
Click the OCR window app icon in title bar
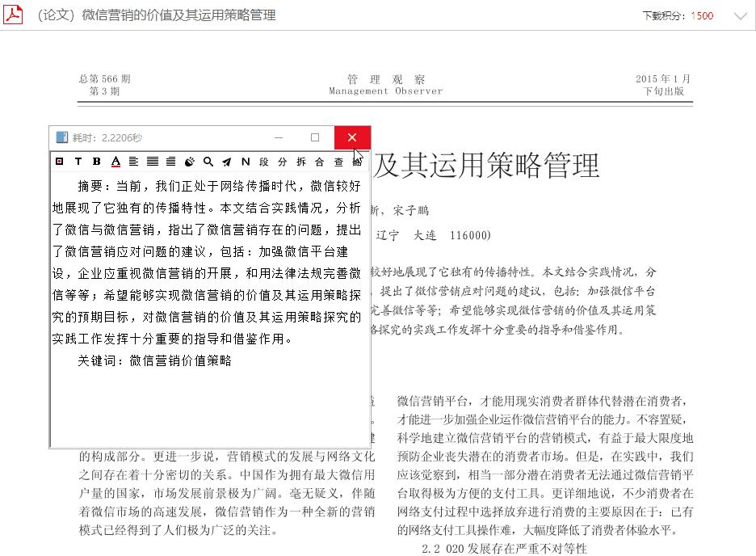[61, 137]
